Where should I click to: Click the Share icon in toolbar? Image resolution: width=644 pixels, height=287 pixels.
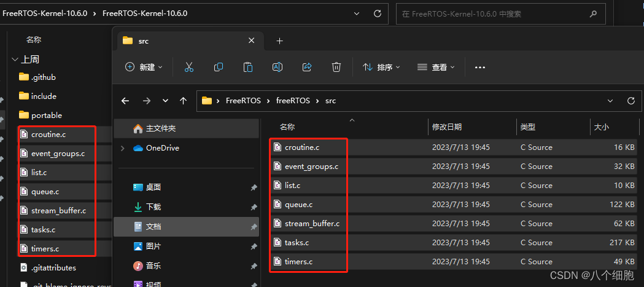[307, 67]
